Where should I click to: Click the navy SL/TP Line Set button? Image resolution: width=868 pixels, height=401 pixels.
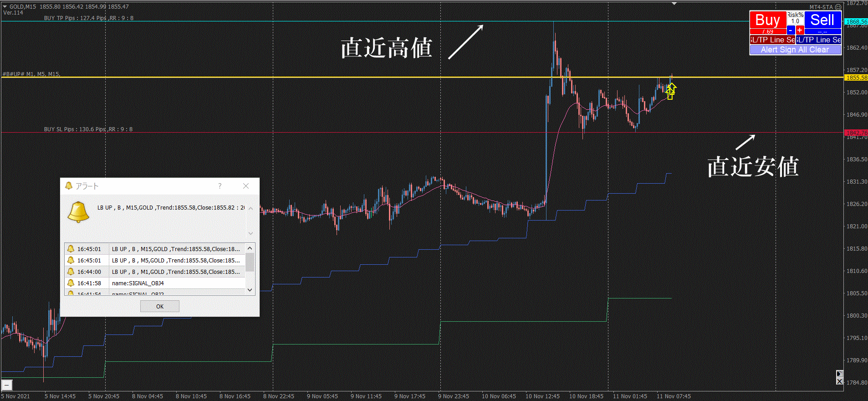tap(819, 40)
